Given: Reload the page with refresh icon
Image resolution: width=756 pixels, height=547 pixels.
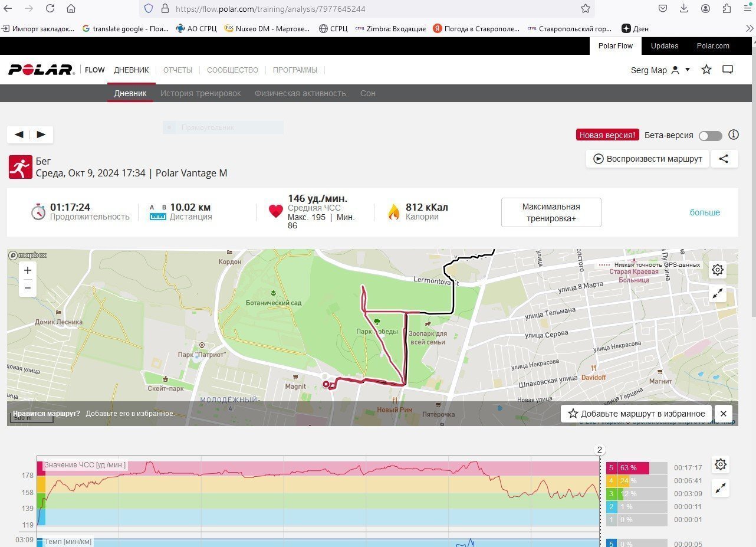Looking at the screenshot, I should [x=50, y=8].
